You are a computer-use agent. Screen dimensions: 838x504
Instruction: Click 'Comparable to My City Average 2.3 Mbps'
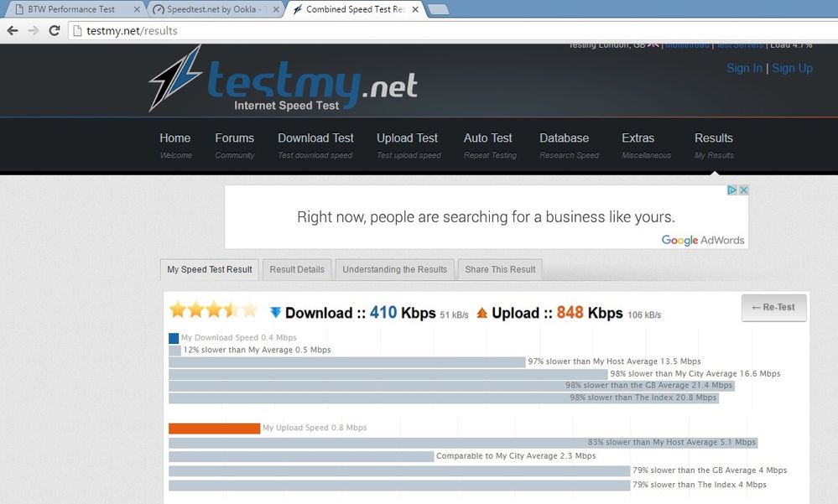(516, 456)
